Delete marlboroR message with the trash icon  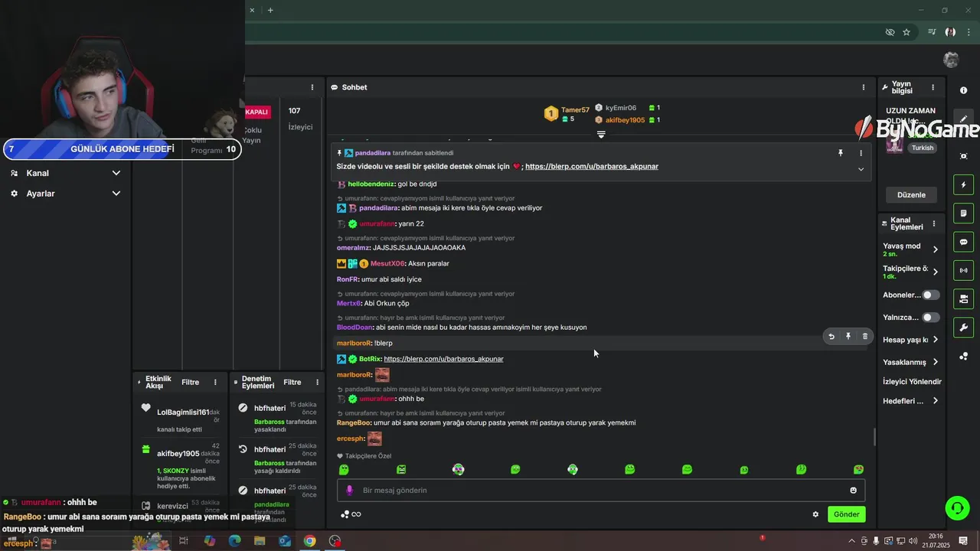tap(865, 336)
